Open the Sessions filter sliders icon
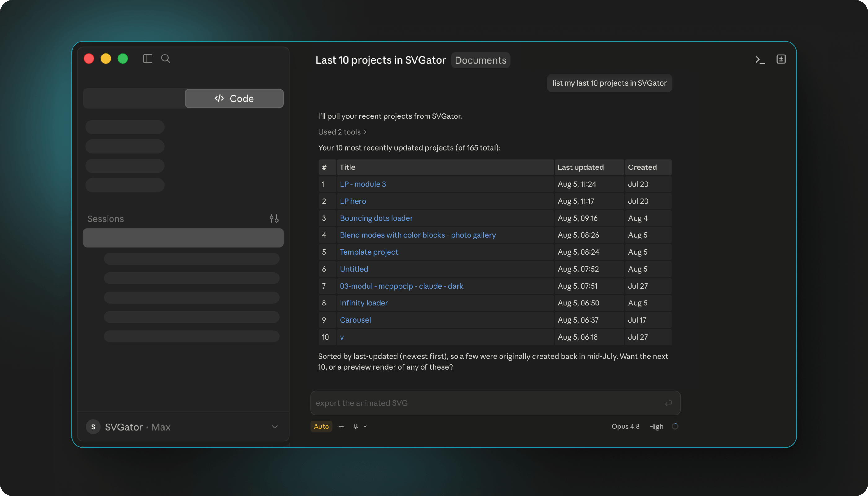The height and width of the screenshot is (496, 868). (x=274, y=218)
